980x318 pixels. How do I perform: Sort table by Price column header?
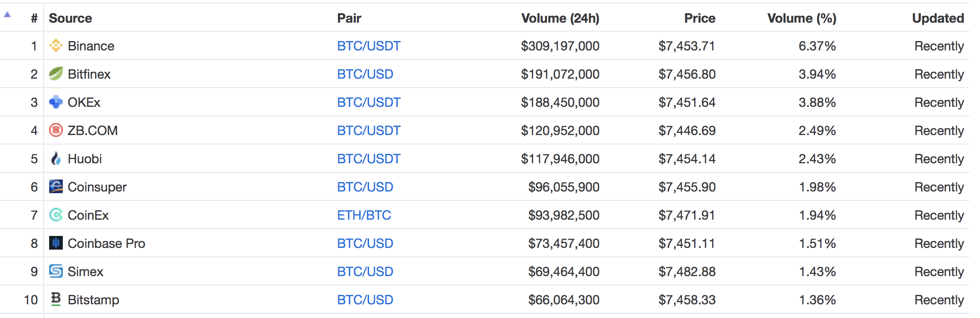pos(700,18)
